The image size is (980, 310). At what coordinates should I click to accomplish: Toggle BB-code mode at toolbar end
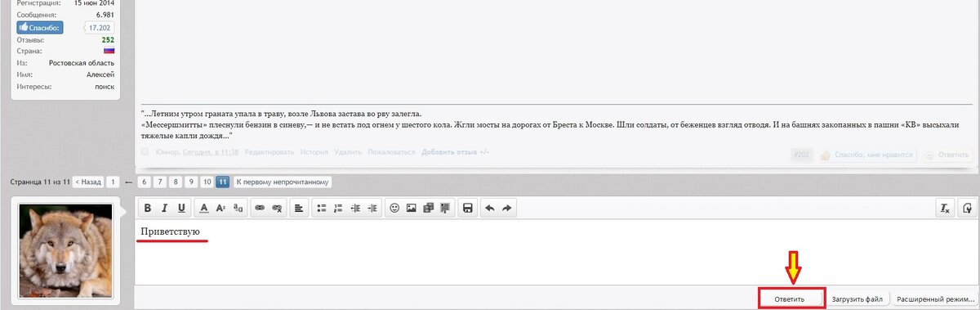pyautogui.click(x=967, y=209)
